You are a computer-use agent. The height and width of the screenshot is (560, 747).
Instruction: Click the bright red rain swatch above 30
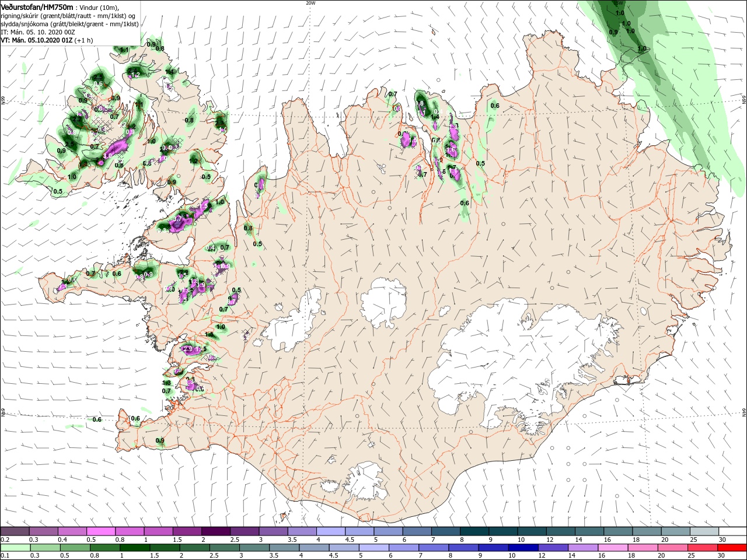(732, 548)
